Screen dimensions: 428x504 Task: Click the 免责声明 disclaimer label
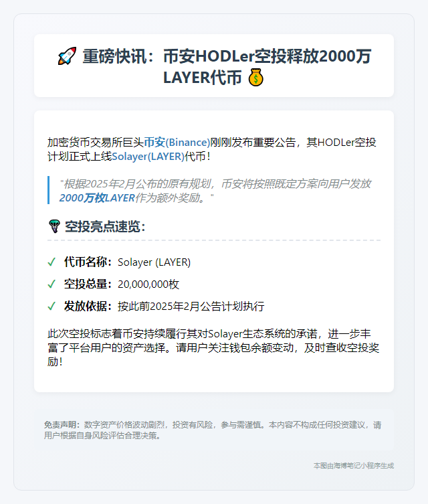point(64,425)
